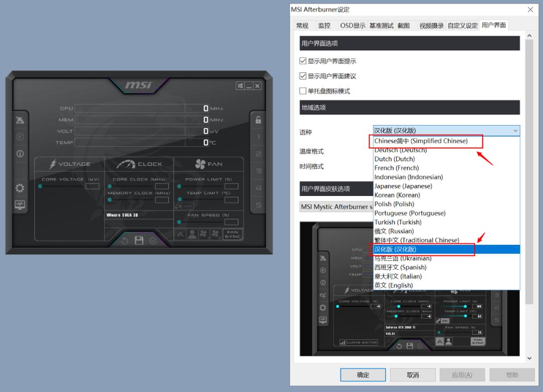Select Chinese简中 (Simplified Chinese) from the list
Viewport: 543px width, 392px height.
(x=425, y=141)
